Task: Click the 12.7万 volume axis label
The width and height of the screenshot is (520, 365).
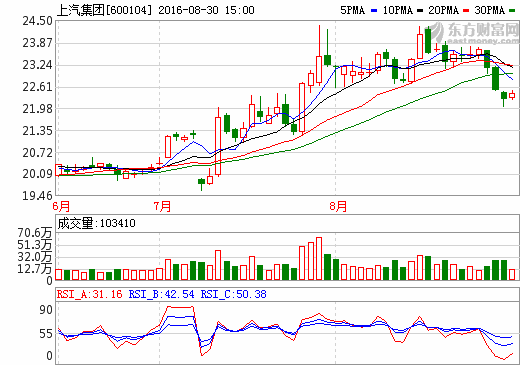Action: tap(35, 268)
